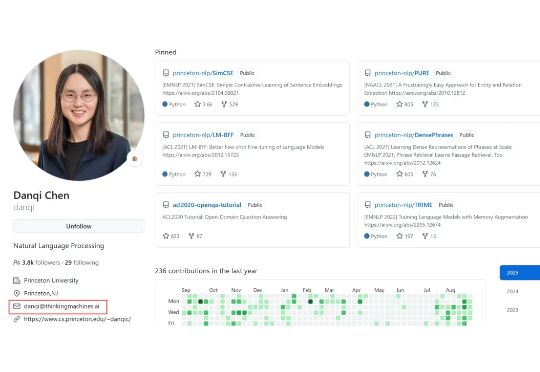
Task: Open the acl2020-openqa-tutorial repository link
Action: (x=207, y=205)
